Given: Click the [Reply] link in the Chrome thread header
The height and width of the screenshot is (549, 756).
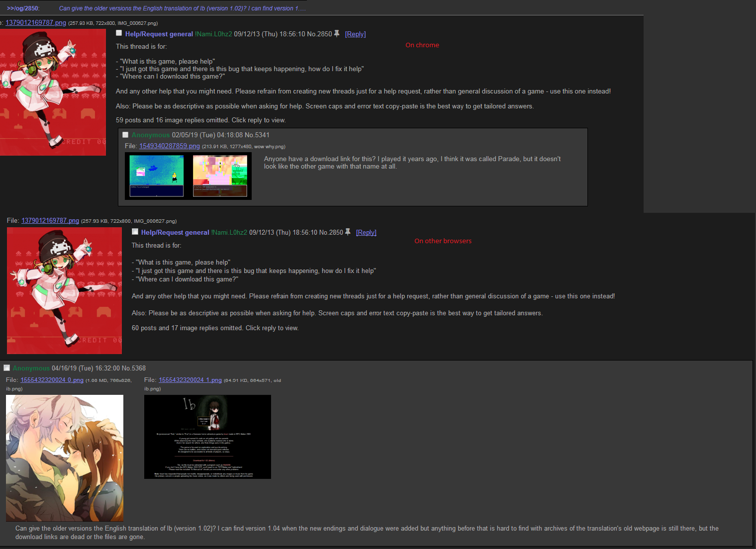Looking at the screenshot, I should 355,34.
